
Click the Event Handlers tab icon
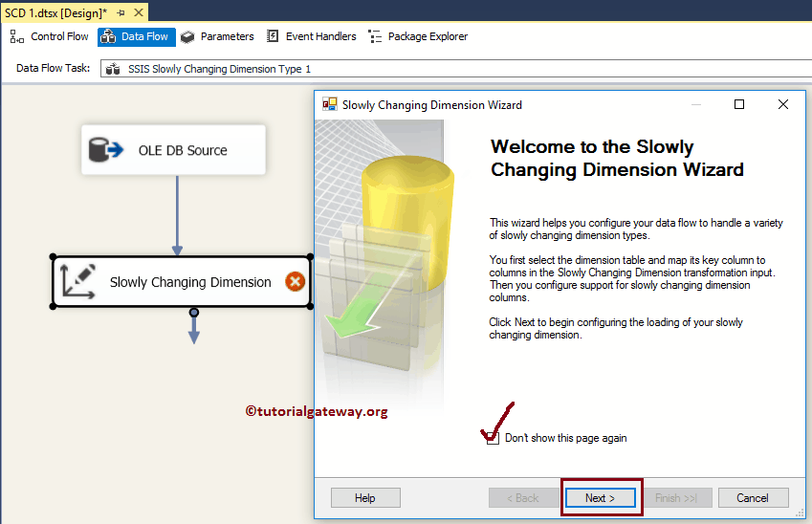click(273, 36)
